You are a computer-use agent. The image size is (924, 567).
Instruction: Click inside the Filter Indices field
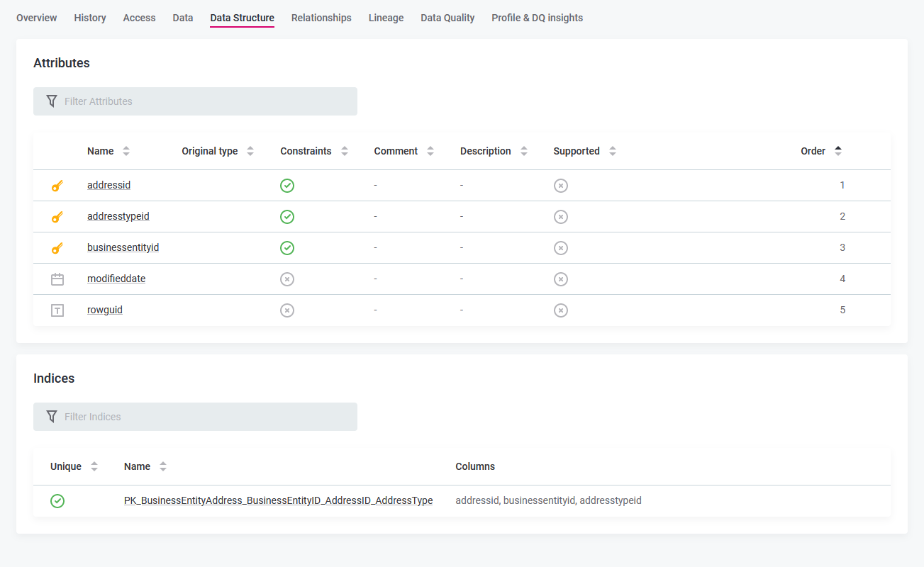[x=195, y=417]
